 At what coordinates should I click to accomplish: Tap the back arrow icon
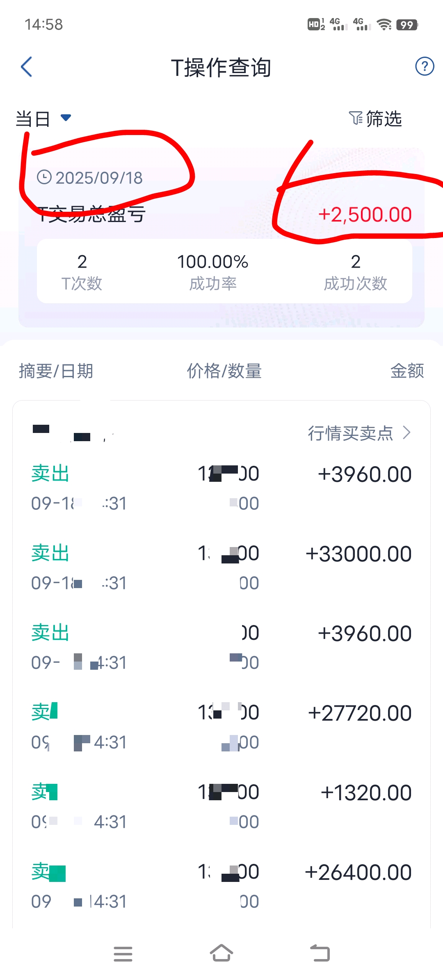click(x=26, y=67)
